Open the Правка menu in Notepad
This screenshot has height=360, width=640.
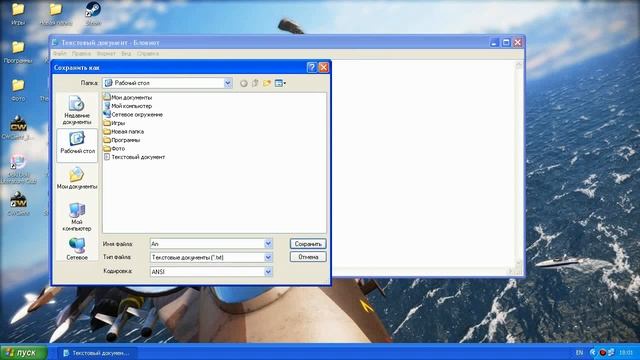(x=81, y=53)
